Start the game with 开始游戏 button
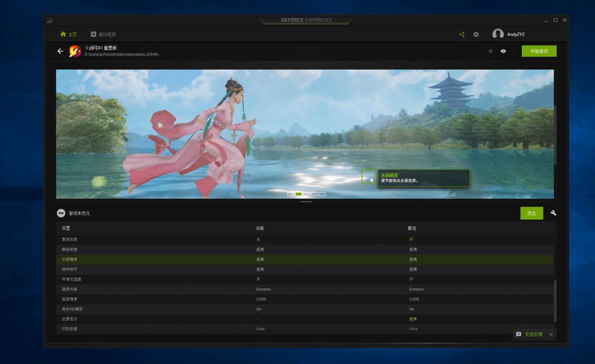The height and width of the screenshot is (364, 595). (539, 51)
